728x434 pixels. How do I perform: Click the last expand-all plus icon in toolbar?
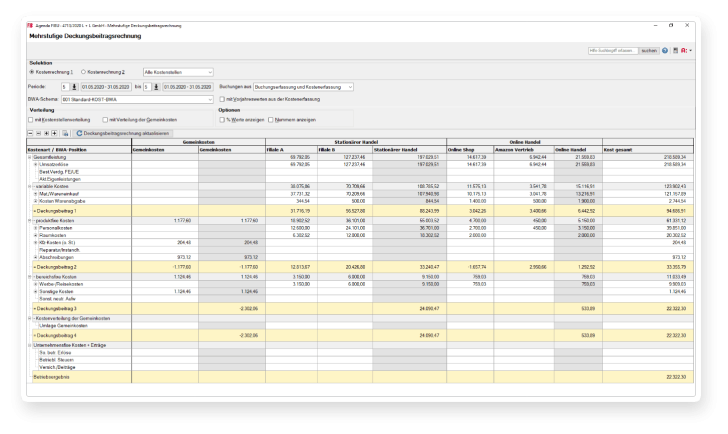click(56, 132)
